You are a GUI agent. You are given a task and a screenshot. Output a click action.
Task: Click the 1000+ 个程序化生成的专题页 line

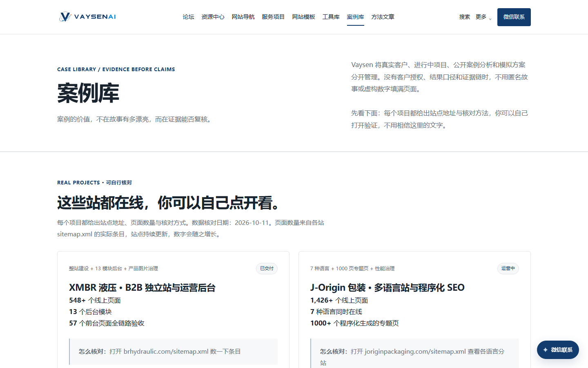tap(354, 323)
